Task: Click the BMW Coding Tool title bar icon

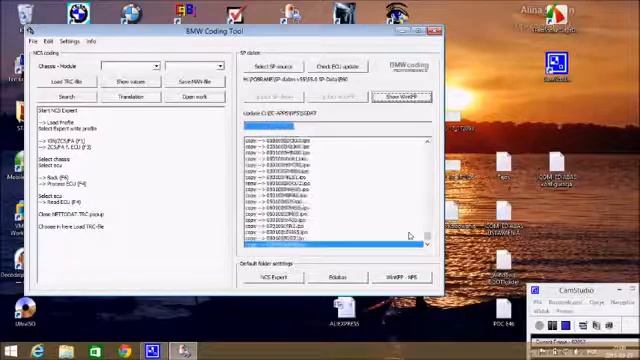Action: click(31, 31)
